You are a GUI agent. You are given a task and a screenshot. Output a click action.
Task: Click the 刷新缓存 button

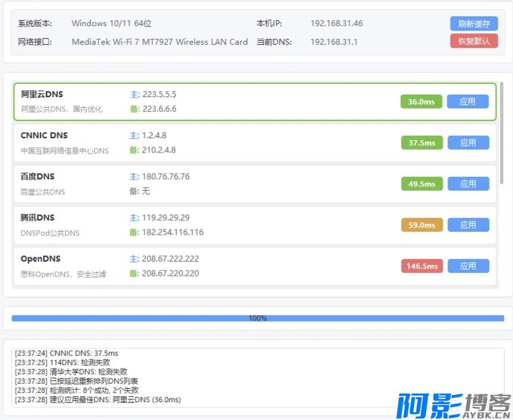(473, 24)
